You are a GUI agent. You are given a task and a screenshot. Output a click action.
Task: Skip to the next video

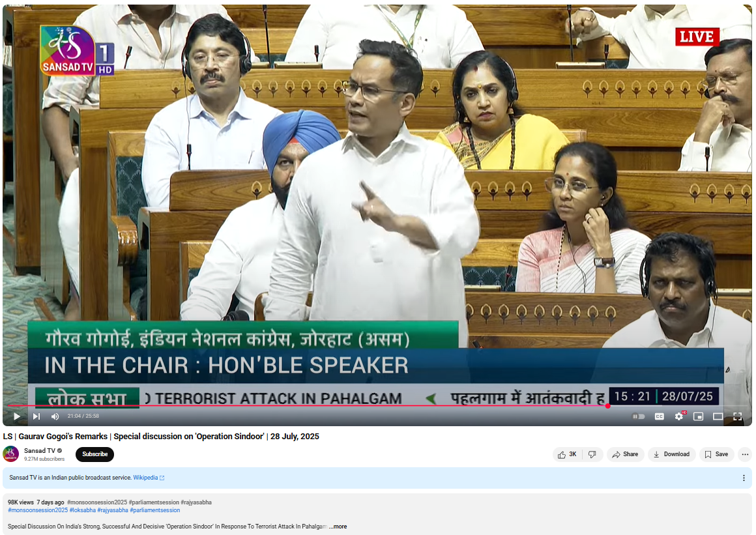[36, 416]
